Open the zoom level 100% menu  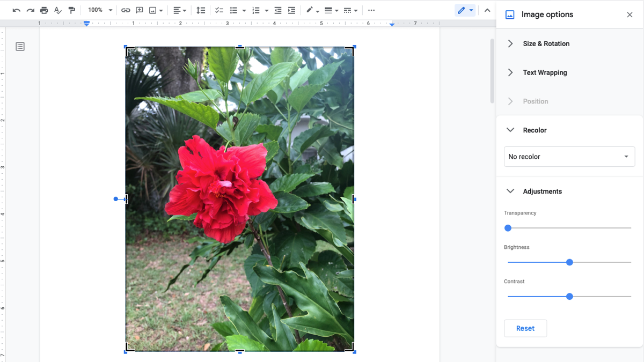tap(99, 10)
